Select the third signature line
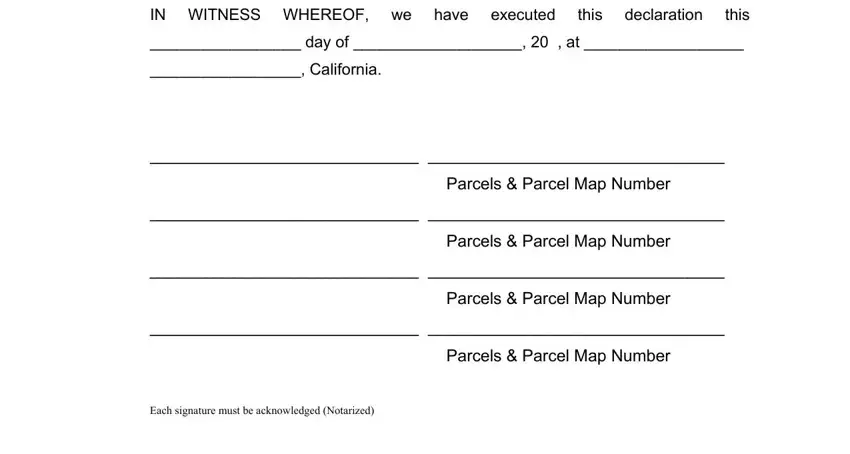 (284, 276)
